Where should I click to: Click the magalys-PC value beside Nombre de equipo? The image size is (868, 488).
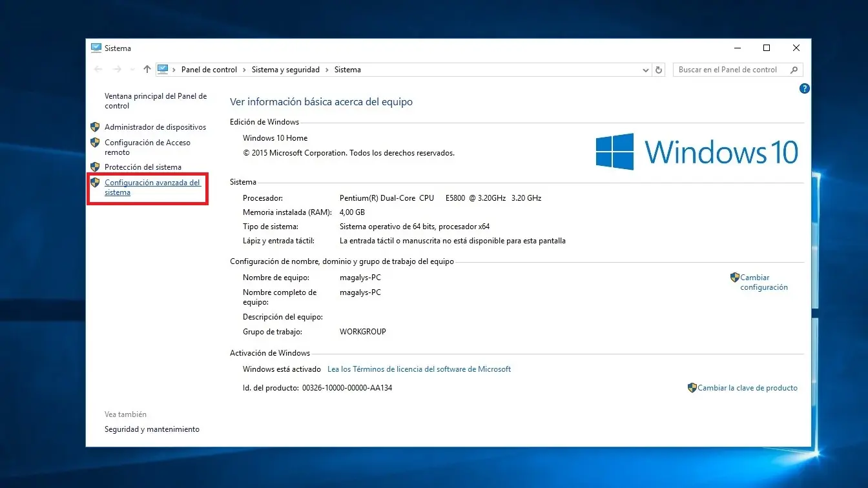point(360,278)
